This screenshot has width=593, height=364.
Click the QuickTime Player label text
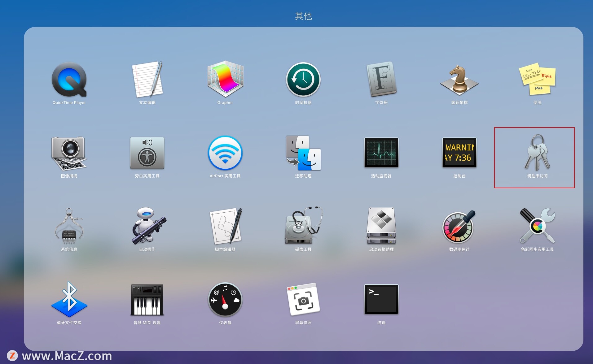(x=69, y=102)
